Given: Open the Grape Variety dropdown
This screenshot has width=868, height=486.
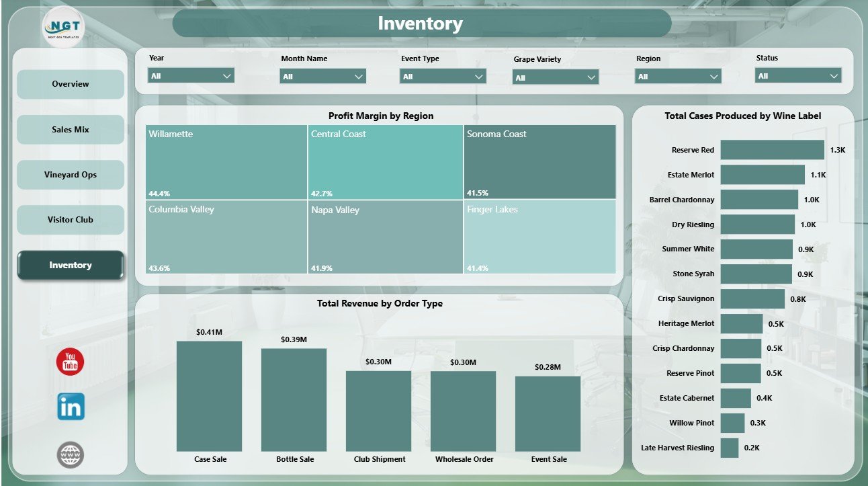Looking at the screenshot, I should click(x=556, y=77).
